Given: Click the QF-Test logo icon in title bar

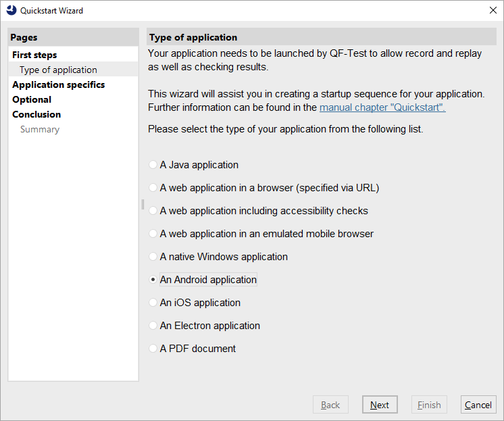Looking at the screenshot, I should click(11, 10).
